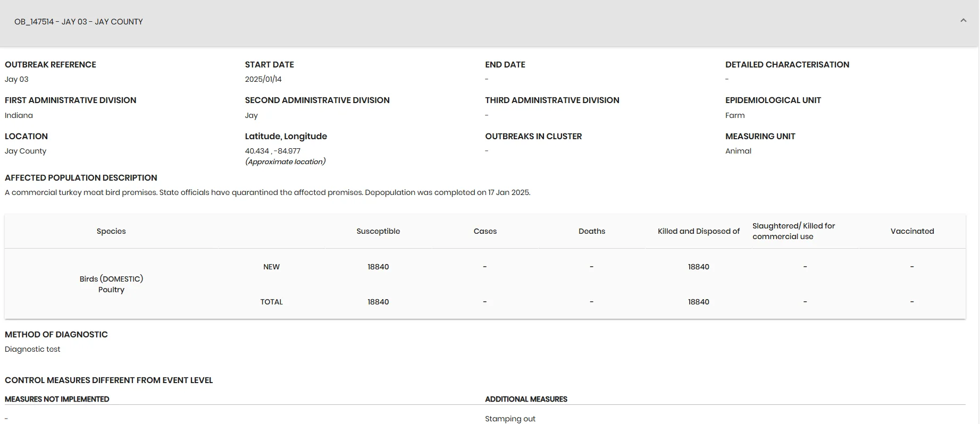
Task: Click CONTROL MEASURES DIFFERENT FROM EVENT LEVEL heading
Action: tap(109, 380)
